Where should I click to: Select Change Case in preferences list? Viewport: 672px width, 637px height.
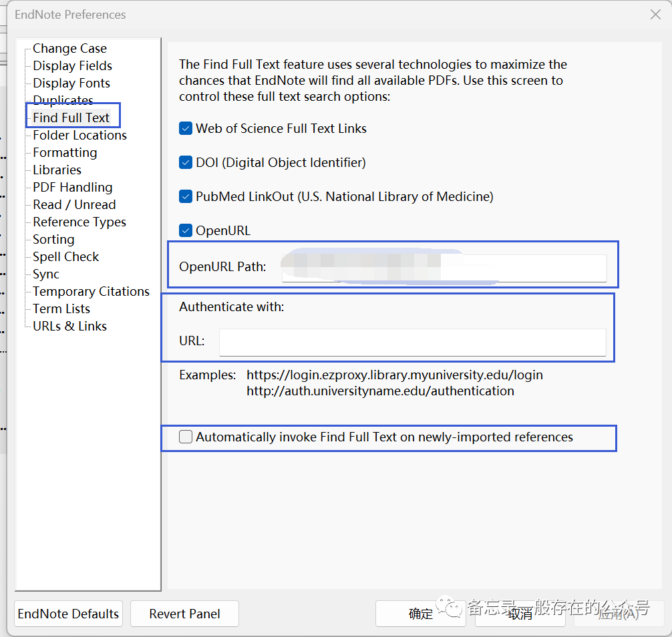click(70, 48)
